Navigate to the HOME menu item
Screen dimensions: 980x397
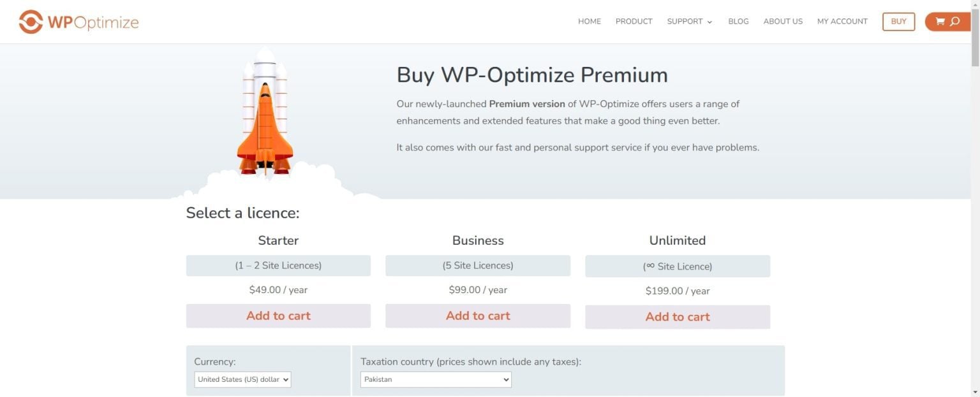coord(589,21)
